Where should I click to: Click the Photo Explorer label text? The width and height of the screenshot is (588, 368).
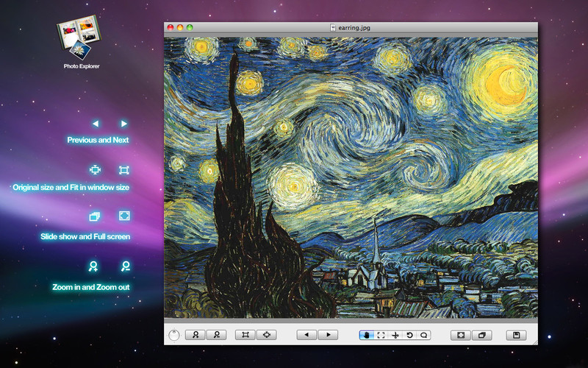[x=82, y=66]
